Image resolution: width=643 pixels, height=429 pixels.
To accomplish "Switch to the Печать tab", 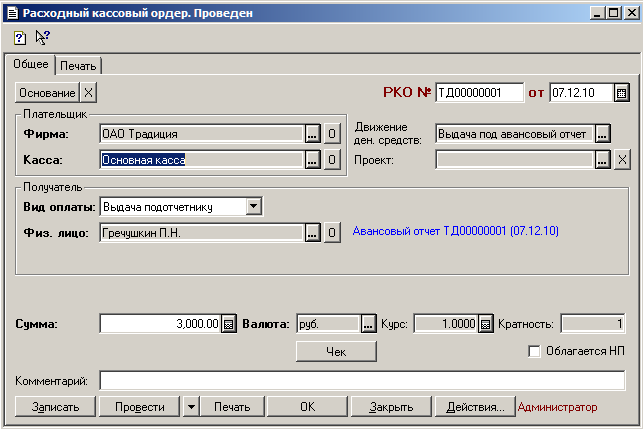I will tap(78, 66).
